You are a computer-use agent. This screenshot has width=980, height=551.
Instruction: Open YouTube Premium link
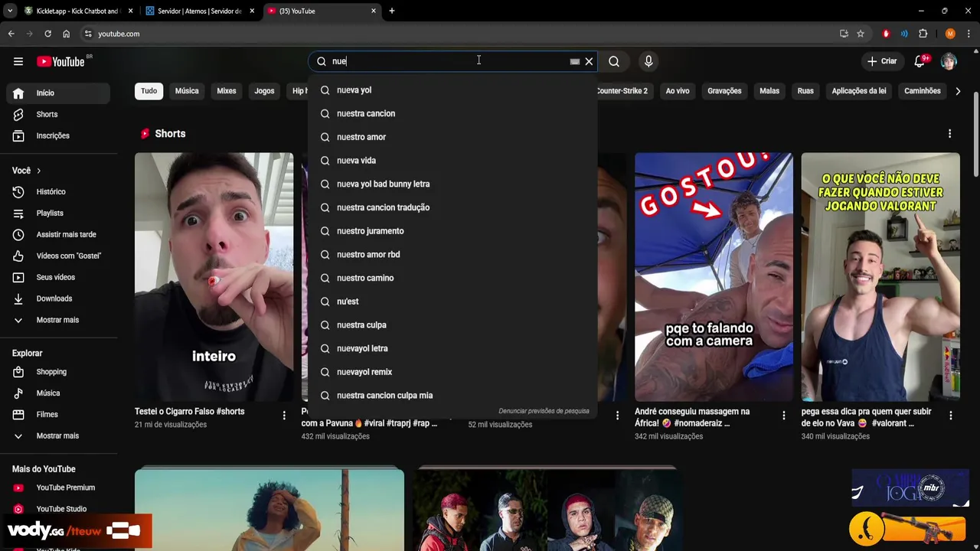(x=58, y=487)
